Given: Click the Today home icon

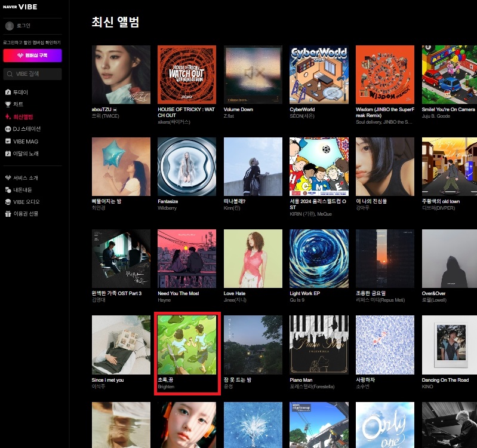Looking at the screenshot, I should (8, 92).
